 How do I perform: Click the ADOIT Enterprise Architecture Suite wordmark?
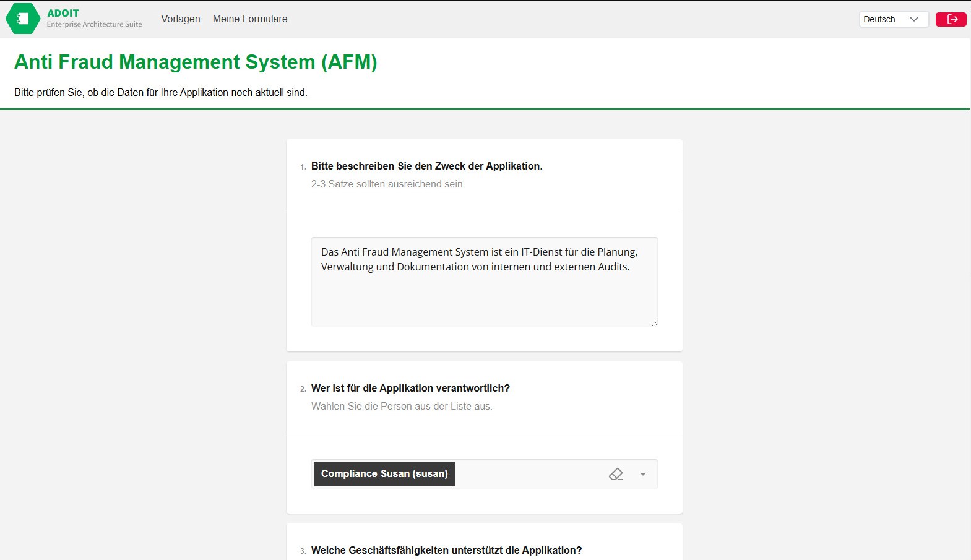pos(94,19)
